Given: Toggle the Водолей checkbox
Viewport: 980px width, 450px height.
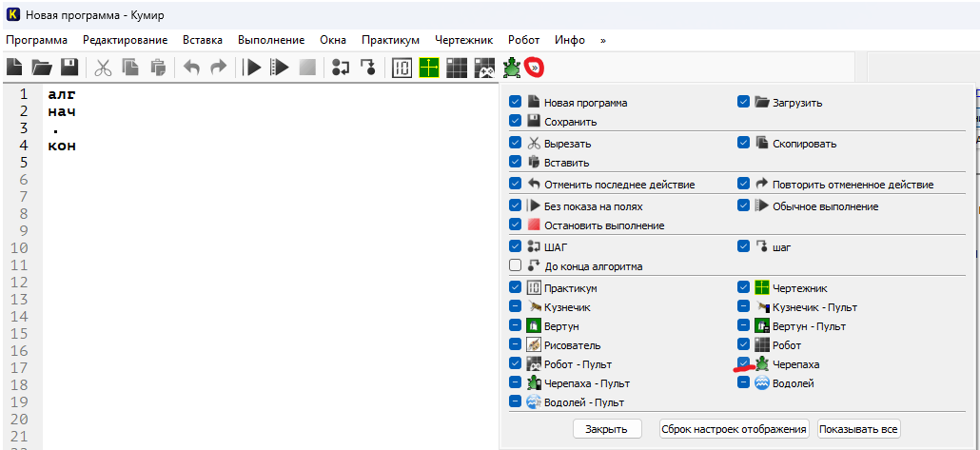Looking at the screenshot, I should click(744, 383).
